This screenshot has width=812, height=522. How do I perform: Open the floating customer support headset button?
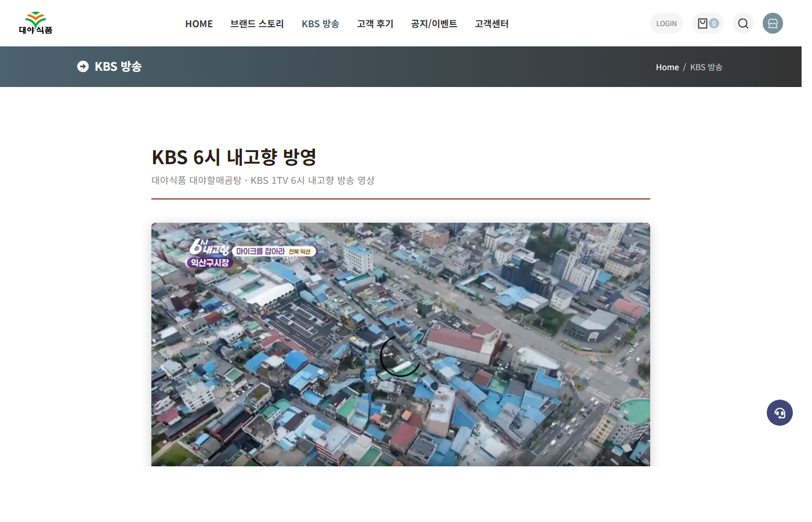point(780,413)
